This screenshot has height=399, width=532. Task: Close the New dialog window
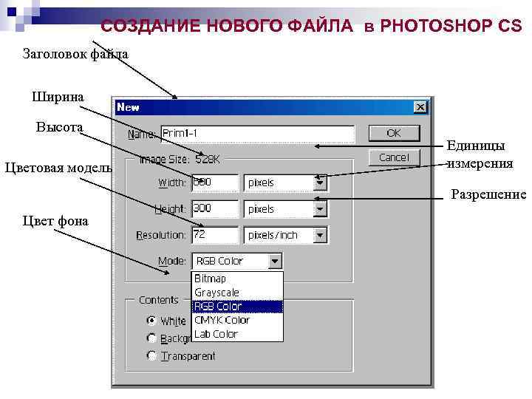(420, 107)
